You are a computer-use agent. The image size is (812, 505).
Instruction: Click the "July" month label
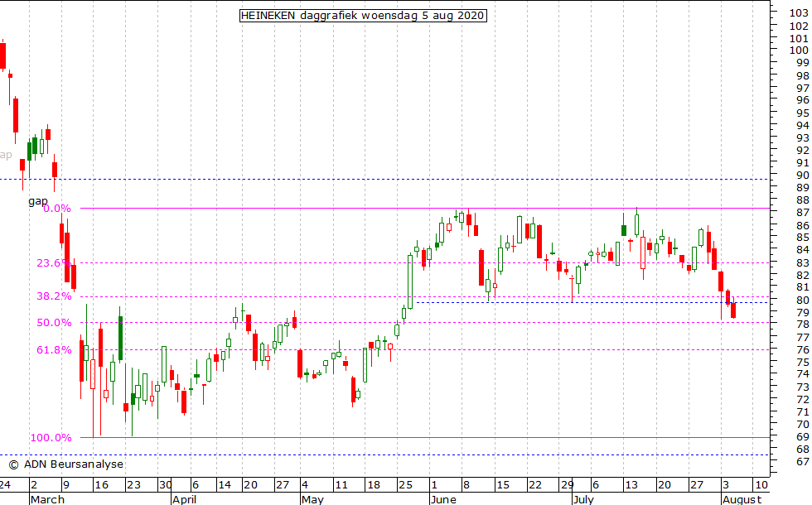click(583, 499)
